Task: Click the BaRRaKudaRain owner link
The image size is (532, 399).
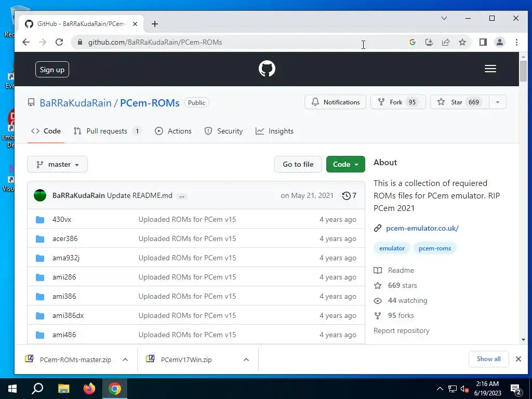Action: (75, 103)
